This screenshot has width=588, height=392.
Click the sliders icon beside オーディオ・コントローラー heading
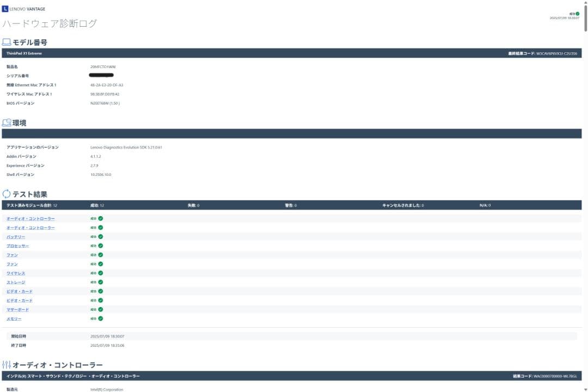coord(7,364)
